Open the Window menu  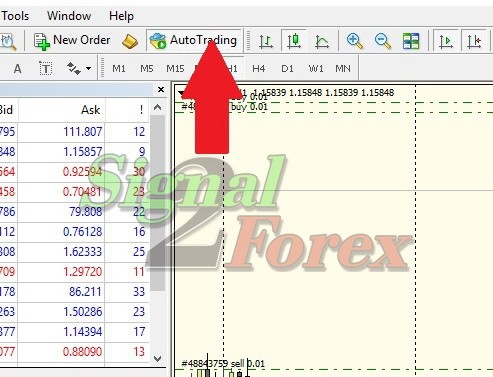pos(69,16)
